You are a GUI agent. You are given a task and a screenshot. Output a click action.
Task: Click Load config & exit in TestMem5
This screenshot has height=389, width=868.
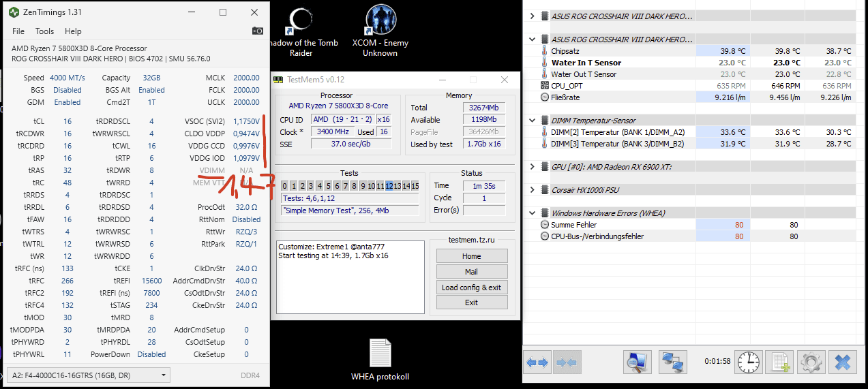click(x=472, y=287)
